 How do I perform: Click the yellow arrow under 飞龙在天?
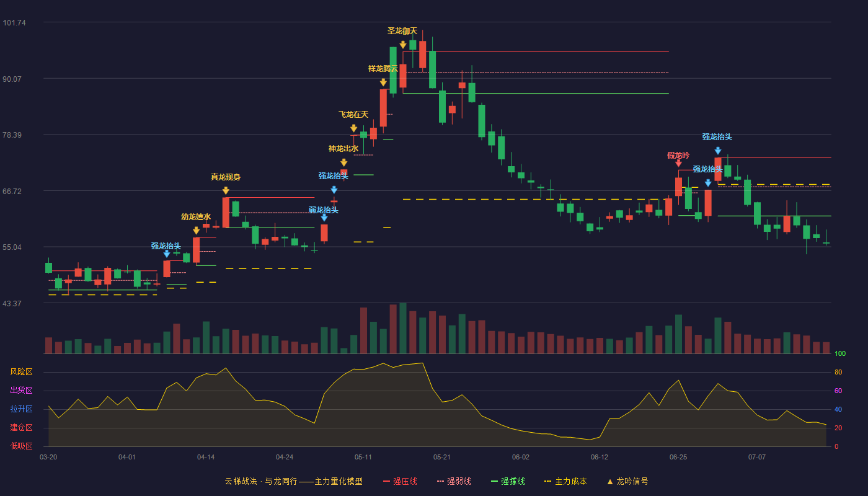pyautogui.click(x=353, y=128)
